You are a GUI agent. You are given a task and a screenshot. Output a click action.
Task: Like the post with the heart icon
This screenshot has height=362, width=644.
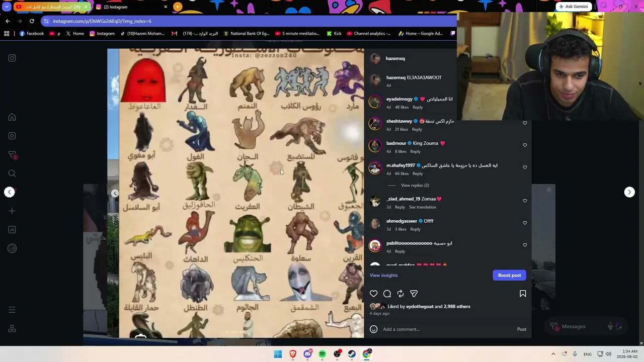coord(374,294)
